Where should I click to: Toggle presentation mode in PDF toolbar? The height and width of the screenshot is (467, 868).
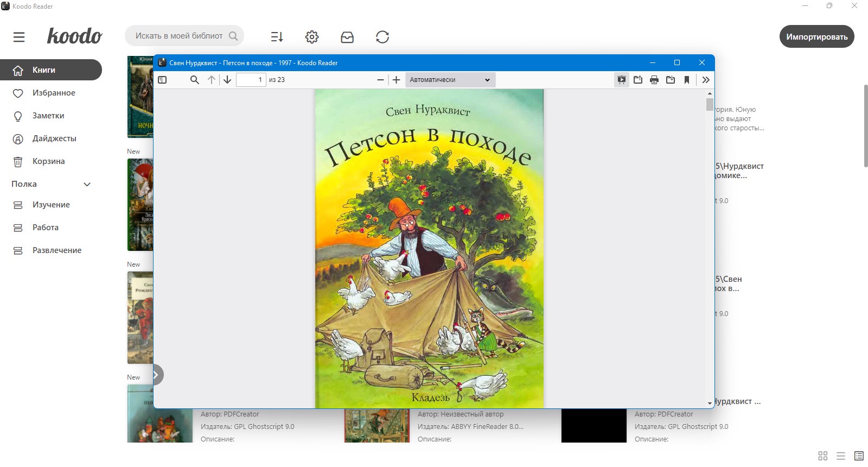pyautogui.click(x=622, y=80)
